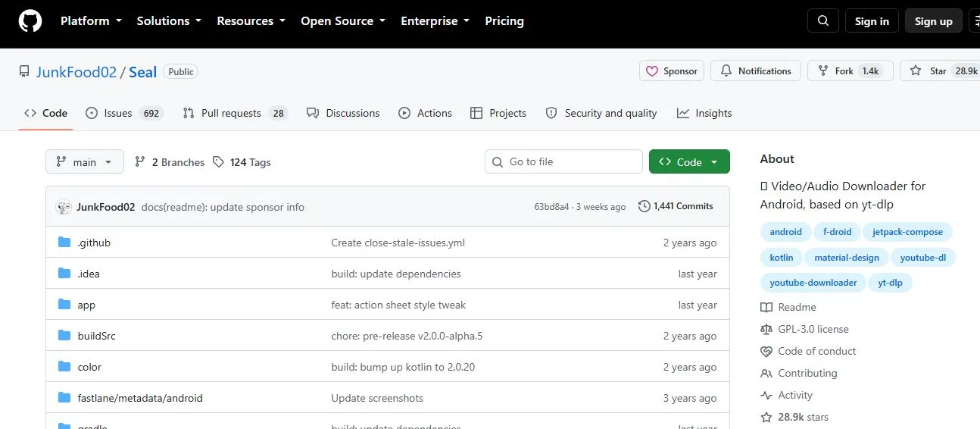Open the main branch selector dropdown
980x429 pixels.
84,162
